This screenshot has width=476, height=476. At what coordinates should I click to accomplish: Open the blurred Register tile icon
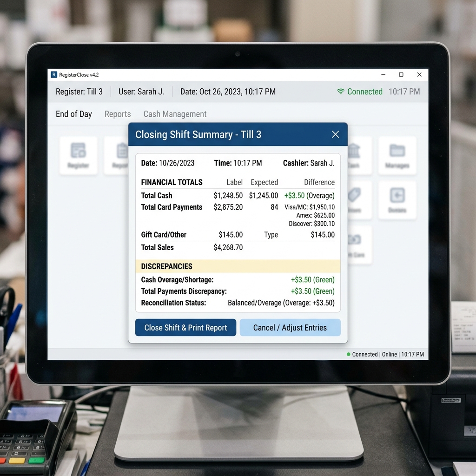[78, 150]
